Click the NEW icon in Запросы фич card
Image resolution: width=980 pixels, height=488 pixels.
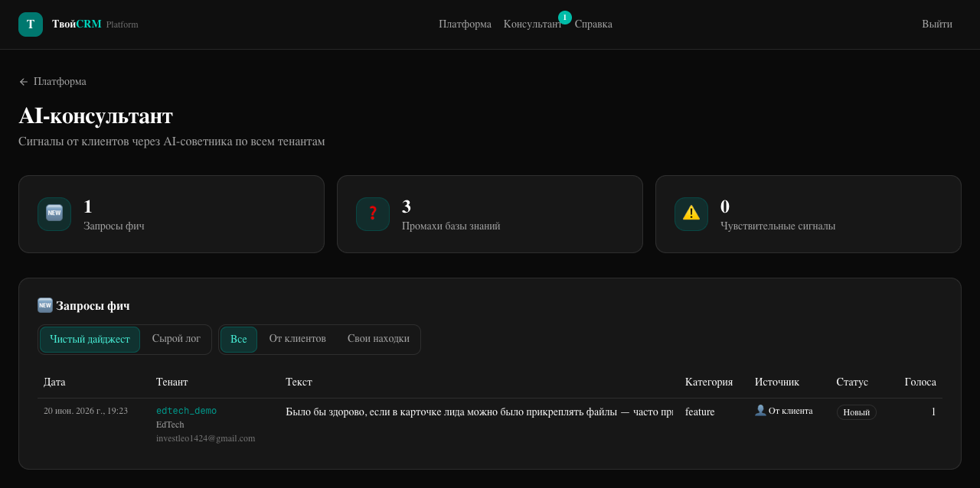click(x=54, y=213)
